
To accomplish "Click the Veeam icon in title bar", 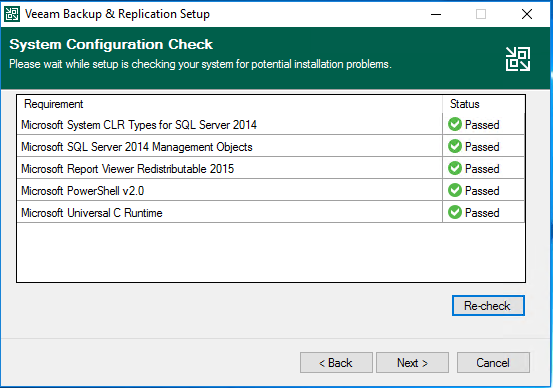I will click(x=12, y=14).
